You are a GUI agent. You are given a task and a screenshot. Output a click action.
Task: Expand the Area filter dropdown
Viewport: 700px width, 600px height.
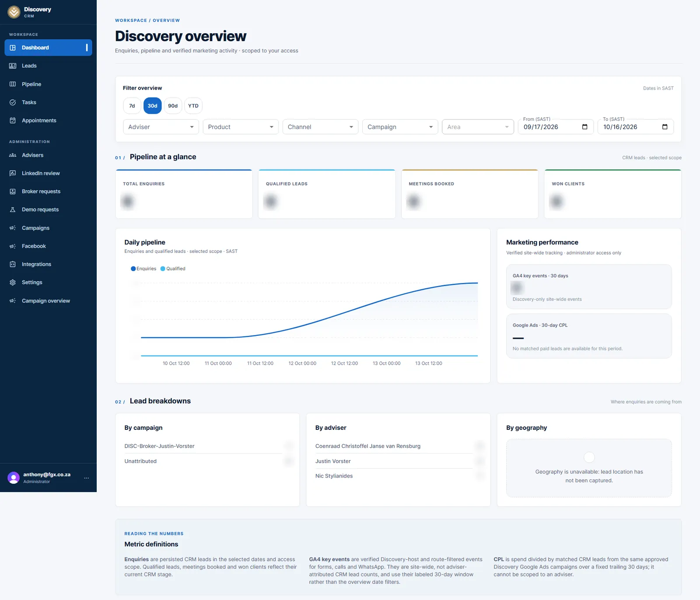point(478,127)
